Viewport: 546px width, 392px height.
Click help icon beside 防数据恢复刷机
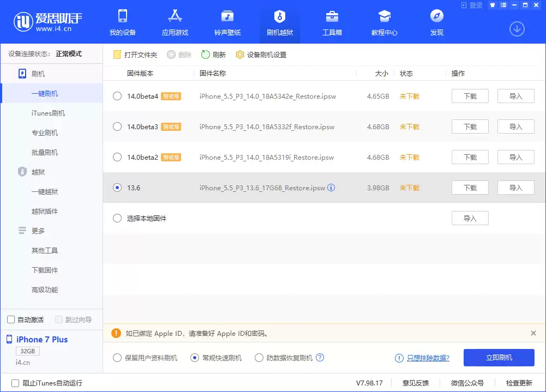pyautogui.click(x=320, y=358)
